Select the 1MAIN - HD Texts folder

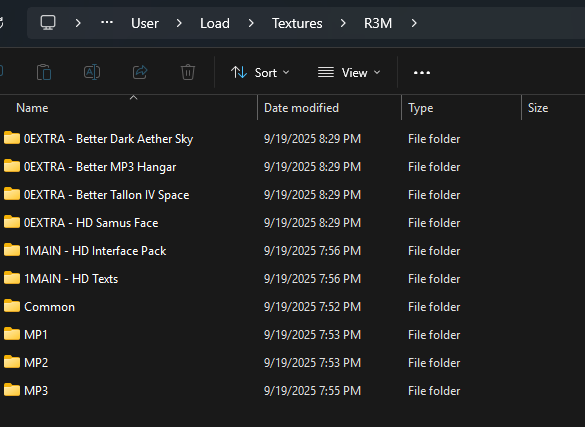71,279
